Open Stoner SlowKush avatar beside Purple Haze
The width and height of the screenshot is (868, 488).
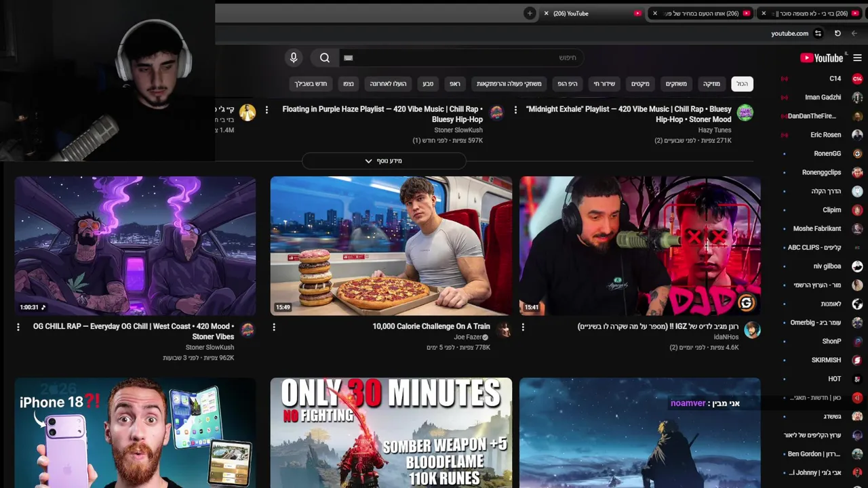[x=496, y=113]
